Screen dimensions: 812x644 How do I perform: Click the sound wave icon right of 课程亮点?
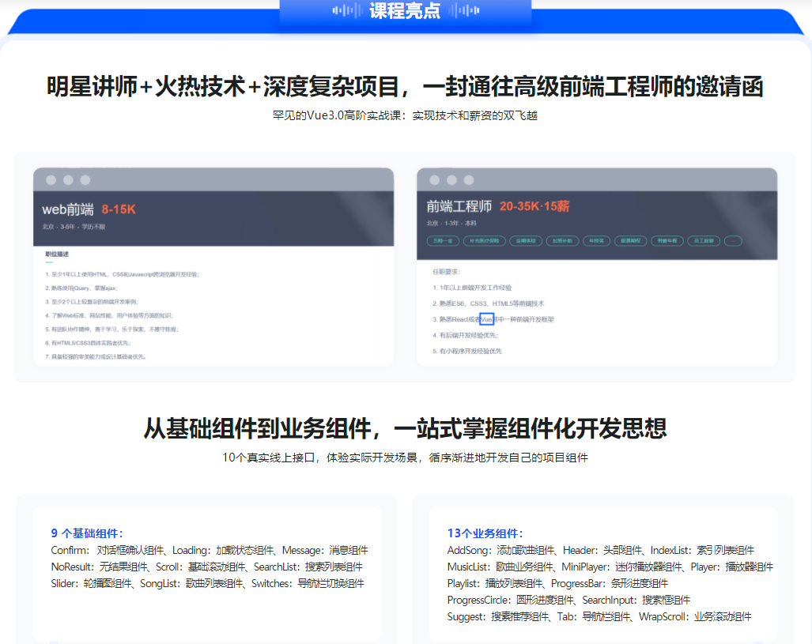pyautogui.click(x=464, y=11)
